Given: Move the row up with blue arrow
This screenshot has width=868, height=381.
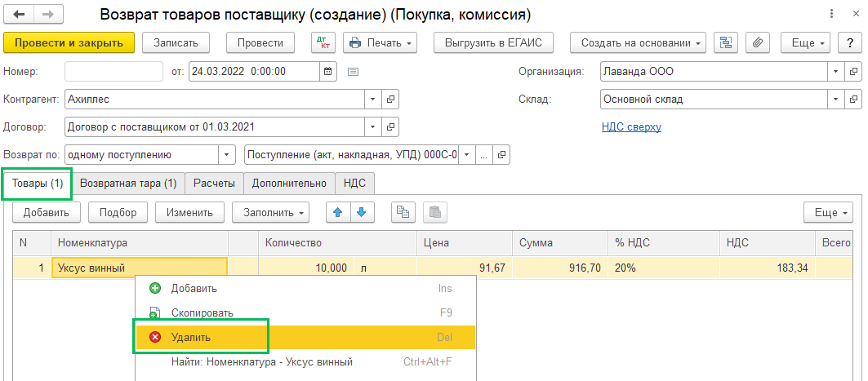Looking at the screenshot, I should click(338, 212).
